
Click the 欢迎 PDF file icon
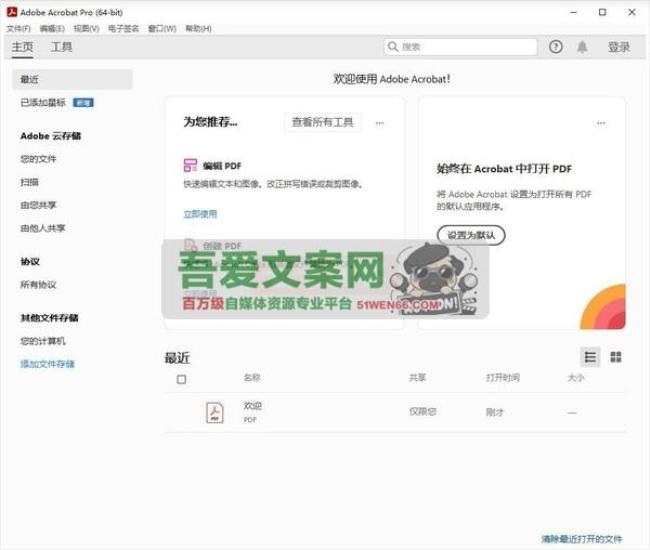(x=215, y=412)
